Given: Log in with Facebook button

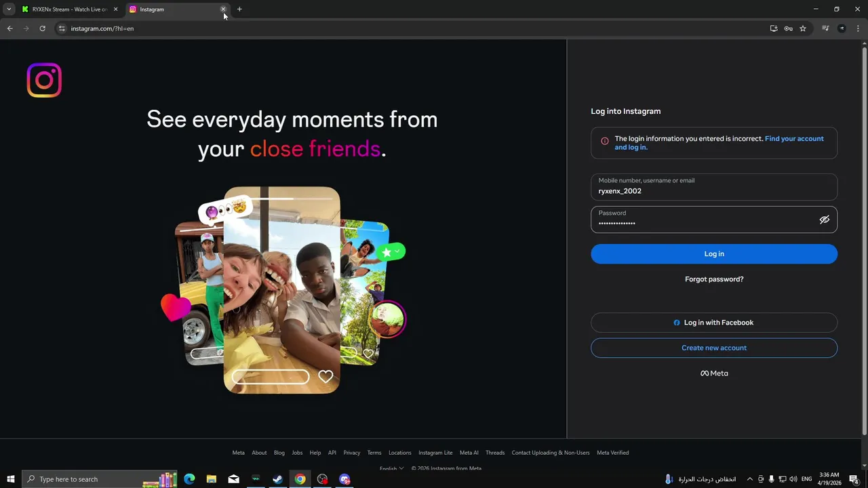Looking at the screenshot, I should (x=714, y=323).
